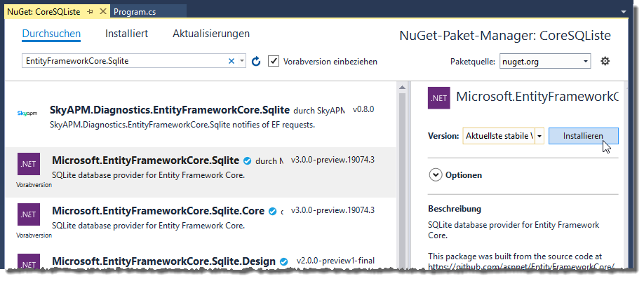Click the verified badge of Sqlite.Core package
The image size is (644, 281).
272,211
